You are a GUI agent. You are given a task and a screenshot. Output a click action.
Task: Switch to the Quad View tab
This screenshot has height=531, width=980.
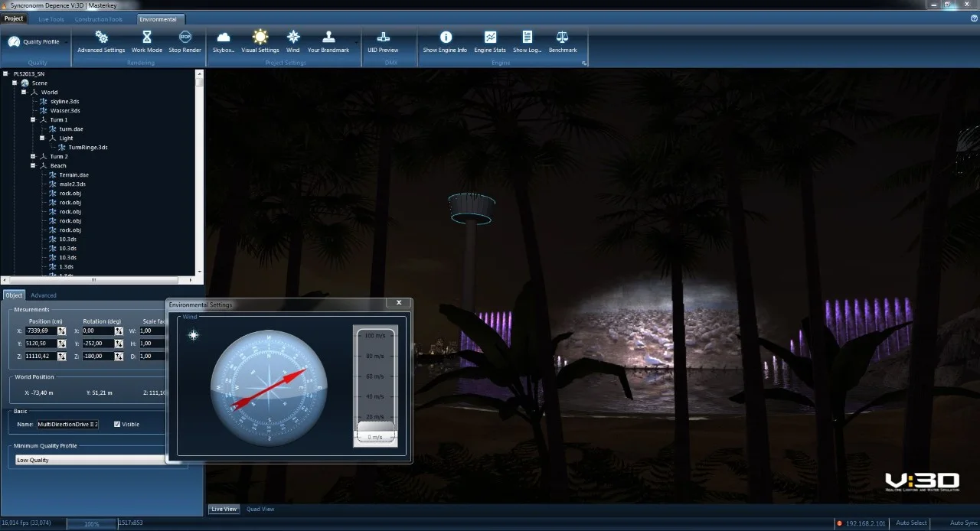260,509
